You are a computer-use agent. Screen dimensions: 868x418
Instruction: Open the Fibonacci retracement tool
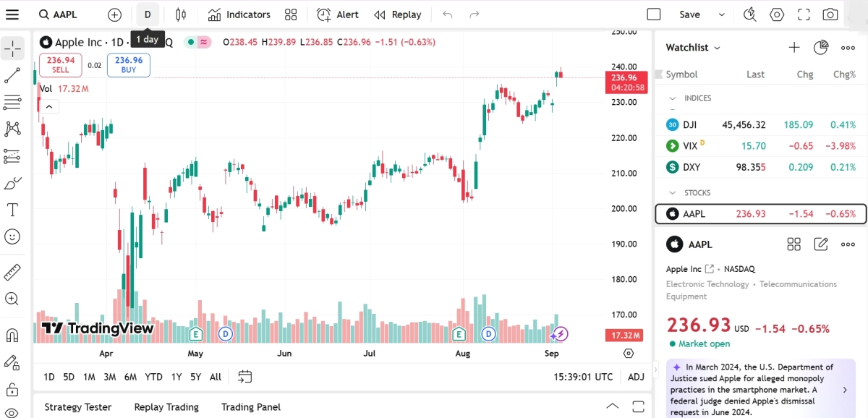tap(12, 102)
